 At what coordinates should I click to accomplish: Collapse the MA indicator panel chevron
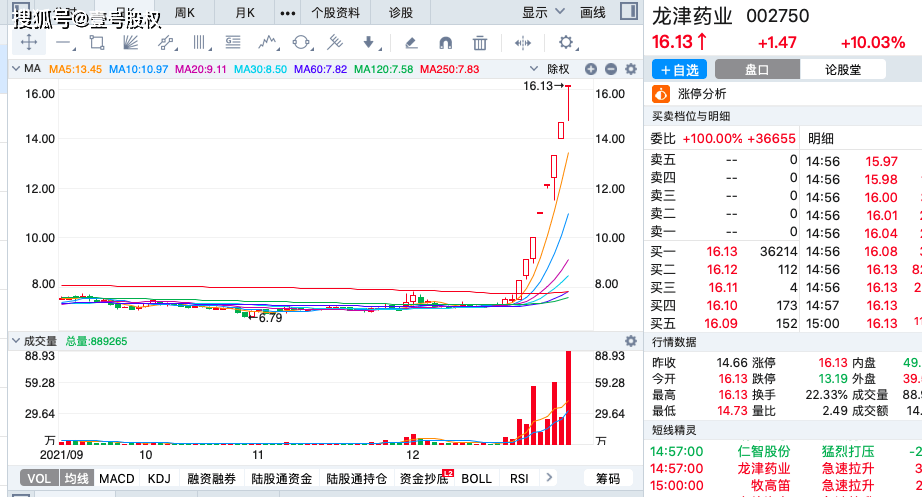[15, 69]
